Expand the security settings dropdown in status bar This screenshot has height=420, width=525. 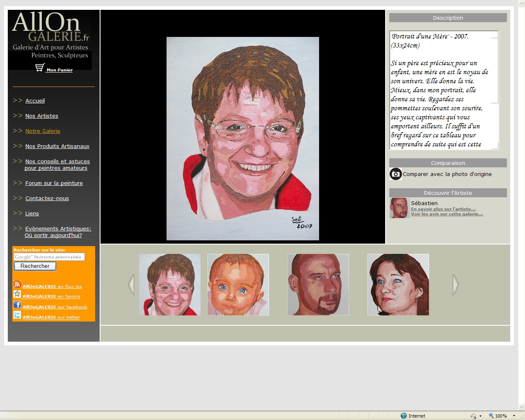click(x=480, y=416)
